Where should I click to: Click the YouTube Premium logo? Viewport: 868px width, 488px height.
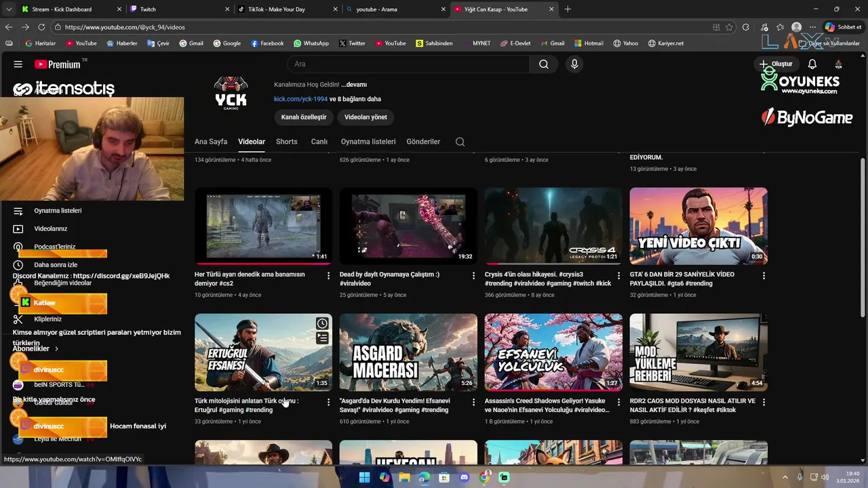tap(58, 64)
